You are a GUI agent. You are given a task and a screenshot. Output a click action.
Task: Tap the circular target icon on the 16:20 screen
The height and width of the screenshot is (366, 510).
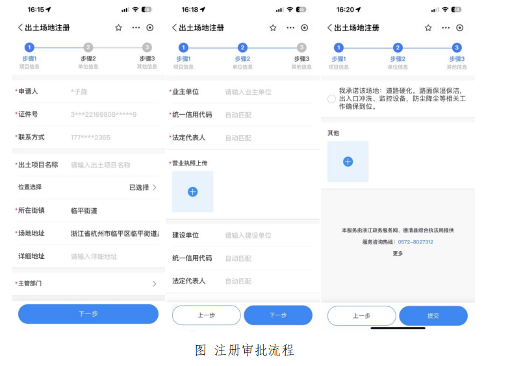click(460, 28)
